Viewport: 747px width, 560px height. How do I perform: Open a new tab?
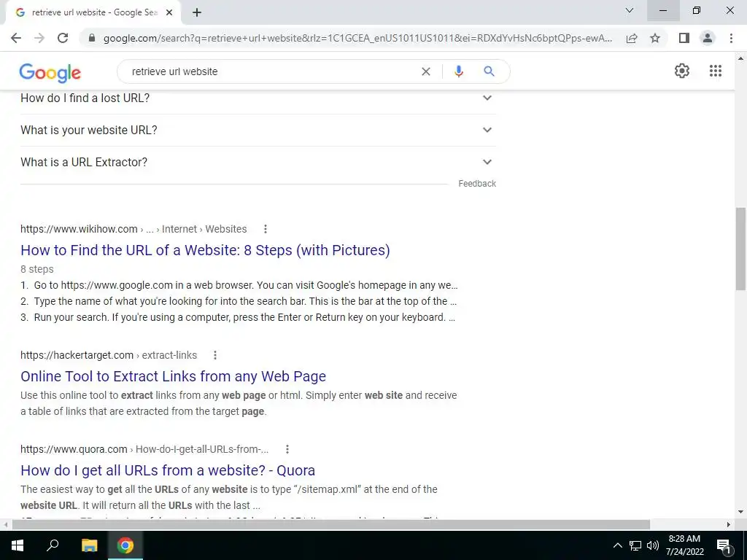(197, 13)
